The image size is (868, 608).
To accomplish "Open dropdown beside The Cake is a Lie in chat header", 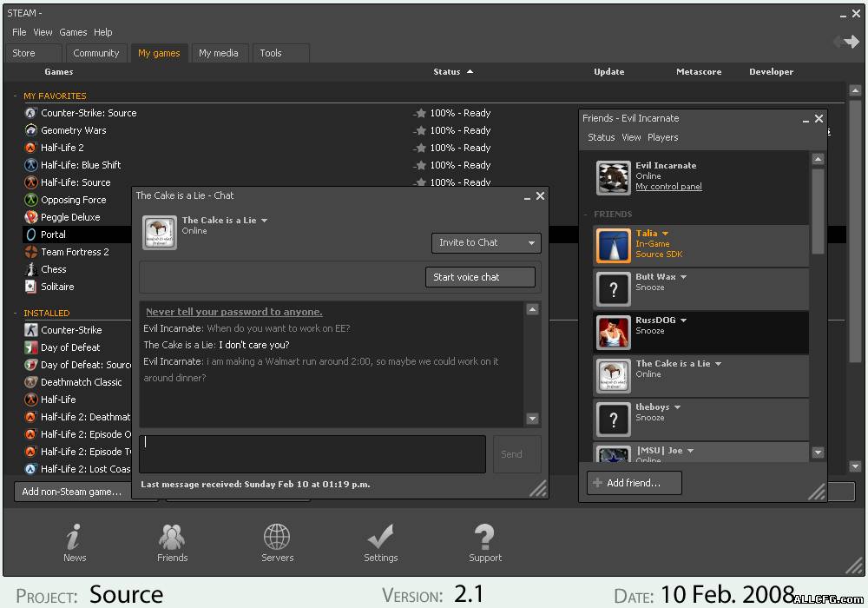I will point(265,221).
